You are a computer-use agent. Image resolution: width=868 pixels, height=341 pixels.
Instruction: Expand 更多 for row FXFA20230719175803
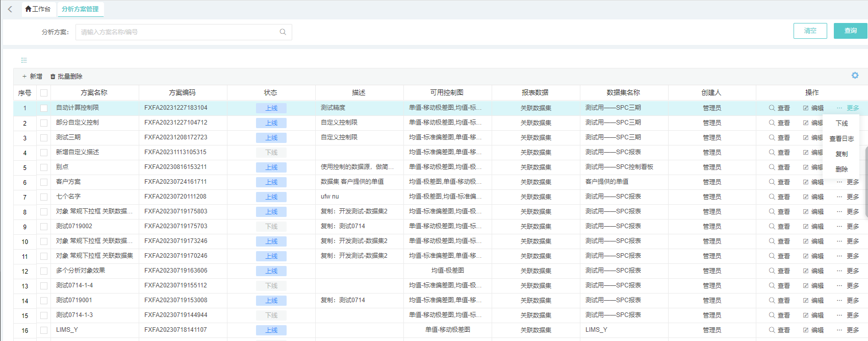click(x=848, y=212)
